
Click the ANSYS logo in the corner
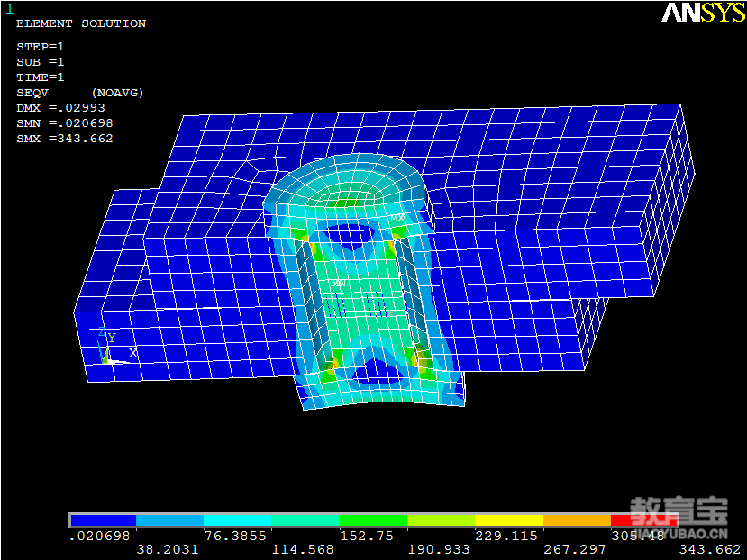tap(703, 13)
